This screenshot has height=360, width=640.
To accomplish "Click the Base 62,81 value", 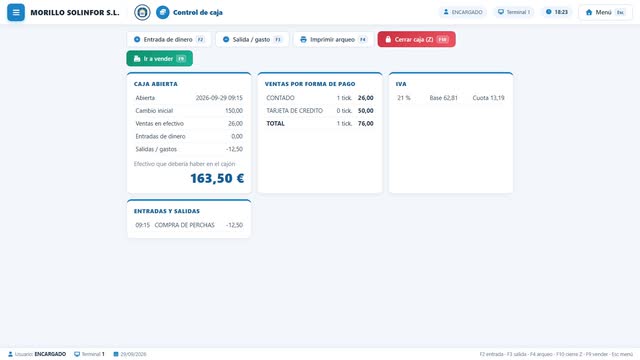I will point(443,98).
